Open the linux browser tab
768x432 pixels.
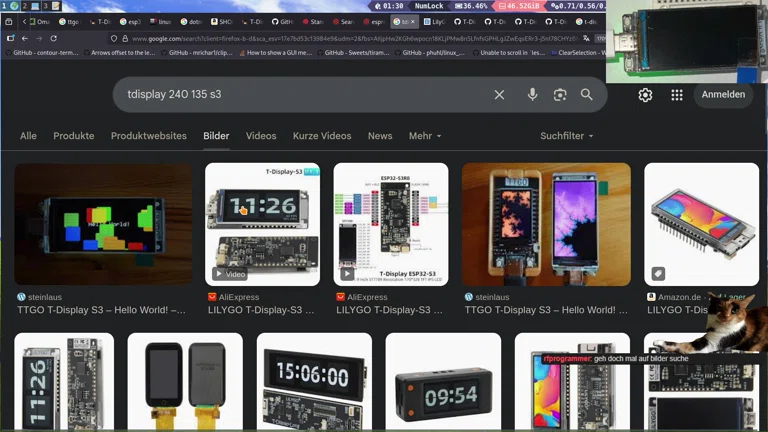[161, 22]
